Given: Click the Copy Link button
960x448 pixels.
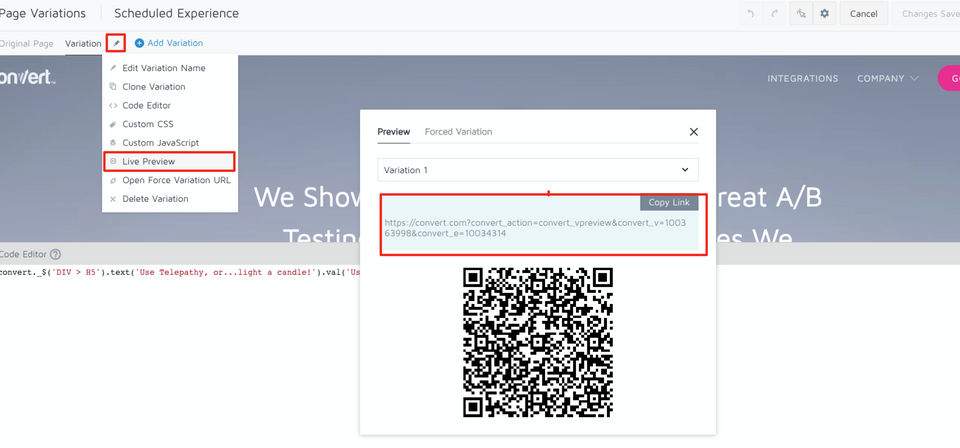Looking at the screenshot, I should click(669, 203).
